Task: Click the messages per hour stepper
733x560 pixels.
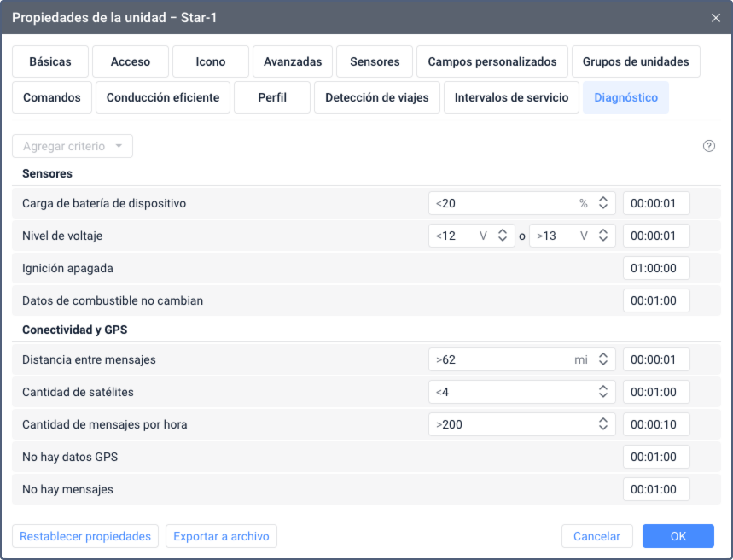Action: [602, 424]
